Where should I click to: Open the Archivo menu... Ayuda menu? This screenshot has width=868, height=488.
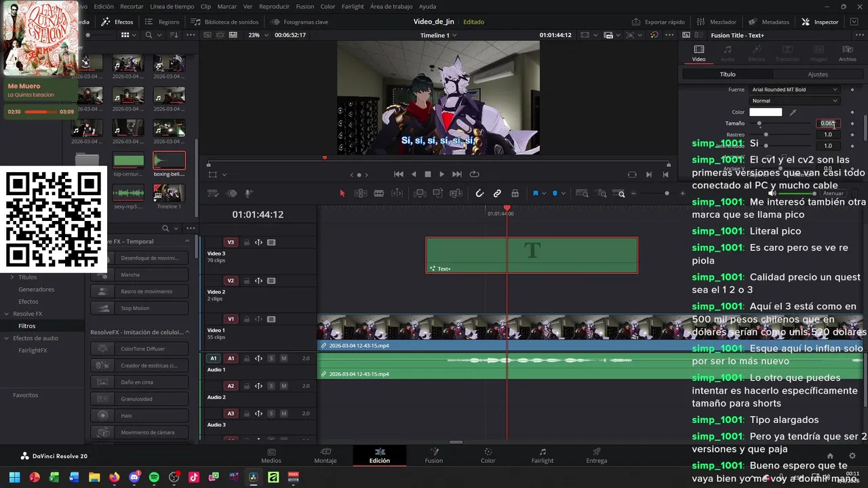point(427,6)
